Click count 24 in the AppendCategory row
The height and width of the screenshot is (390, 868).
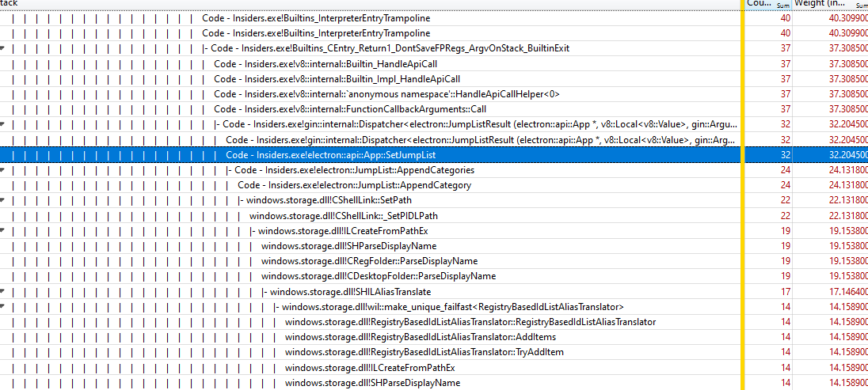(x=785, y=185)
